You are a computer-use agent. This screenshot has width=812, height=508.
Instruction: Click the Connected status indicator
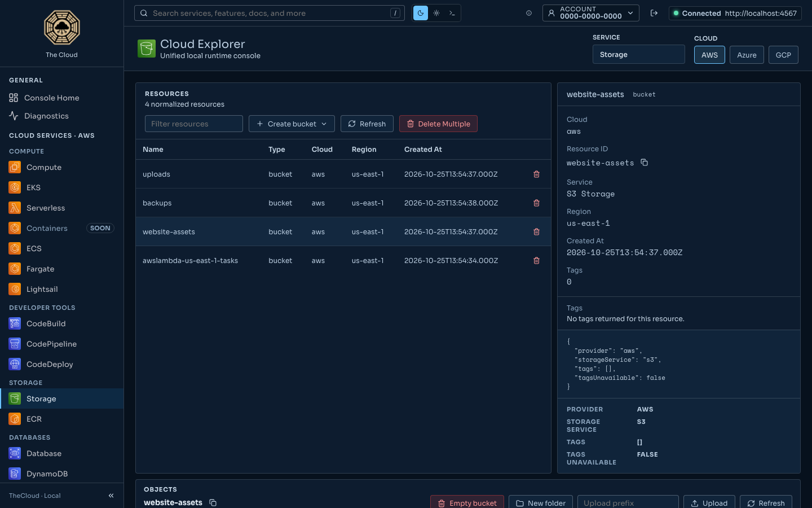(x=735, y=13)
